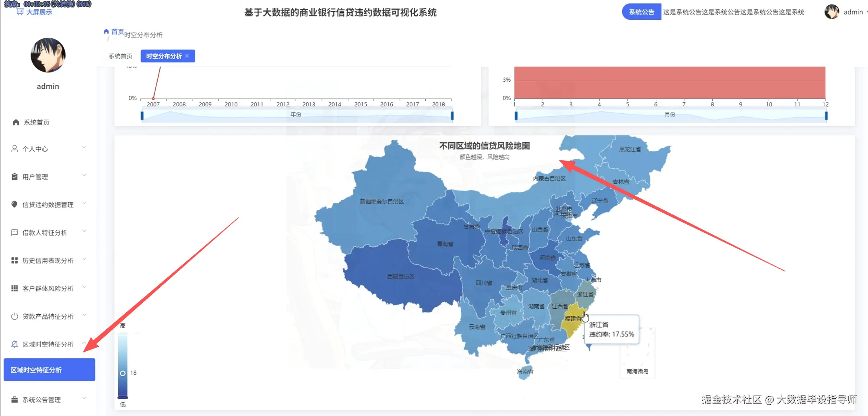Expand the 贷款产品特征分析 menu chevron

tap(85, 315)
